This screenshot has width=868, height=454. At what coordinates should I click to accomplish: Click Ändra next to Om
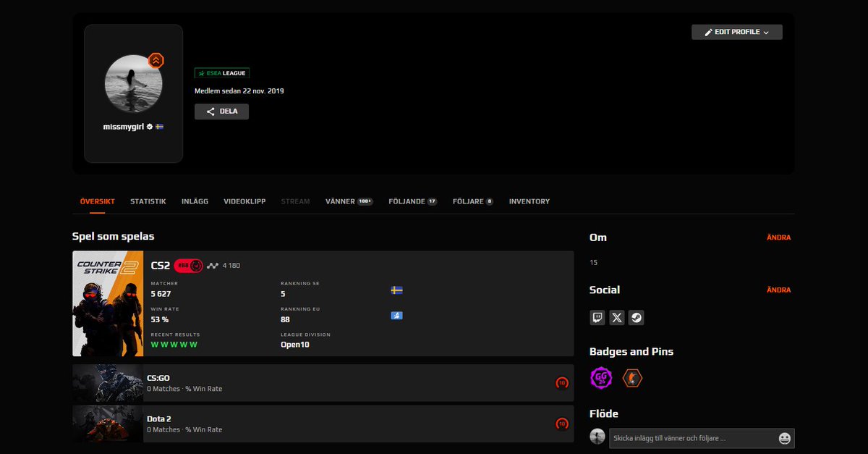779,237
